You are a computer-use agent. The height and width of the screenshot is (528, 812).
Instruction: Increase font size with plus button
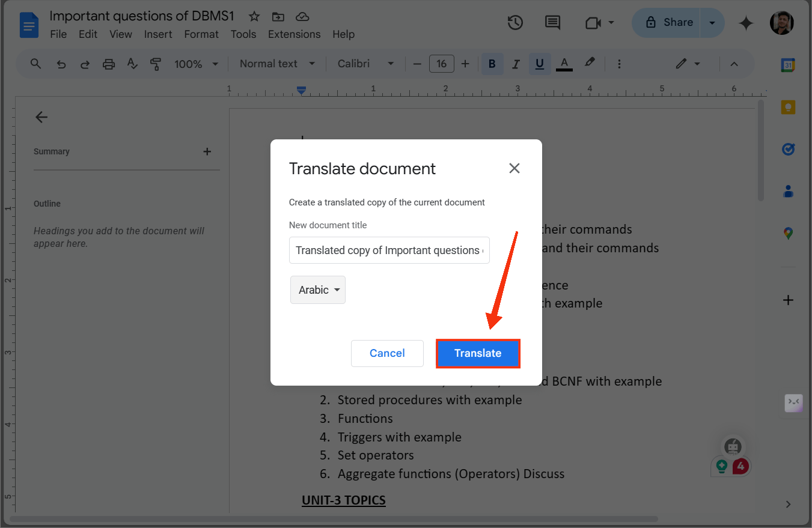click(465, 64)
